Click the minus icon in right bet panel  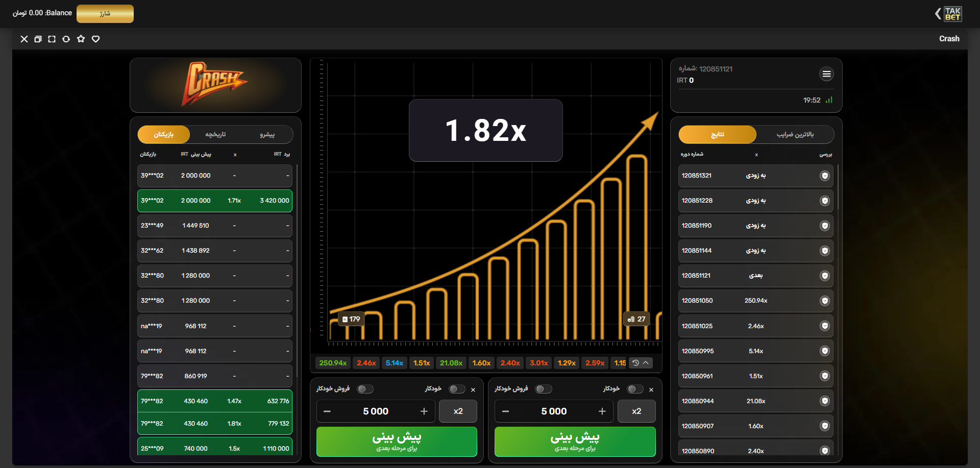point(505,411)
